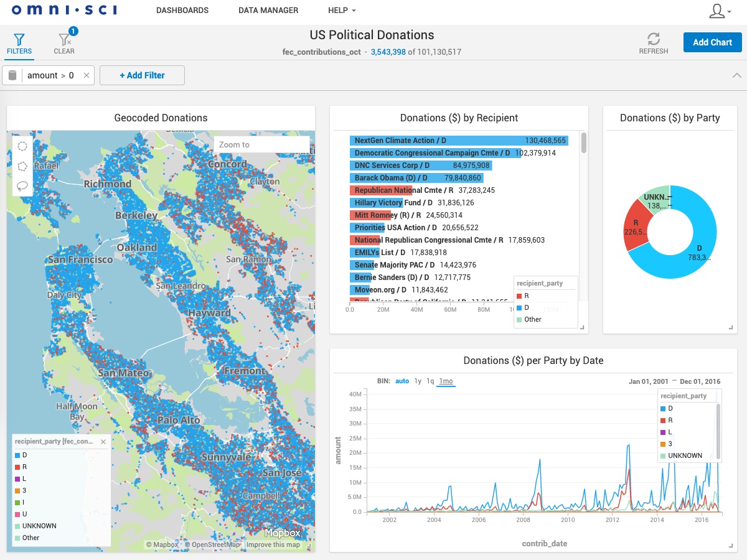This screenshot has height=560, width=747.
Task: Set time bin to 1y
Action: click(x=418, y=381)
